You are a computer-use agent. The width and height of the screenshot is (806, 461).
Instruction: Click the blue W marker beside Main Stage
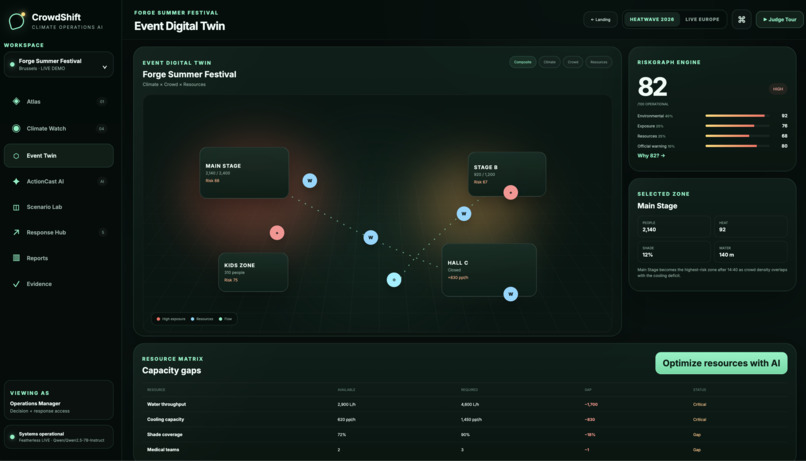coord(309,180)
